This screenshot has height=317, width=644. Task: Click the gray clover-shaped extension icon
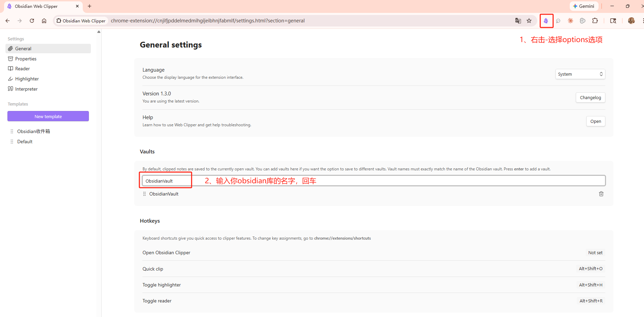583,21
